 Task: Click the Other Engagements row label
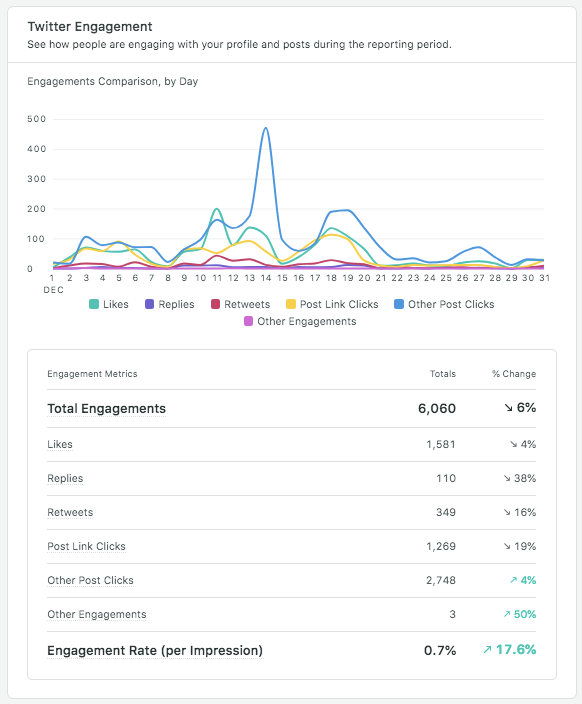(97, 614)
